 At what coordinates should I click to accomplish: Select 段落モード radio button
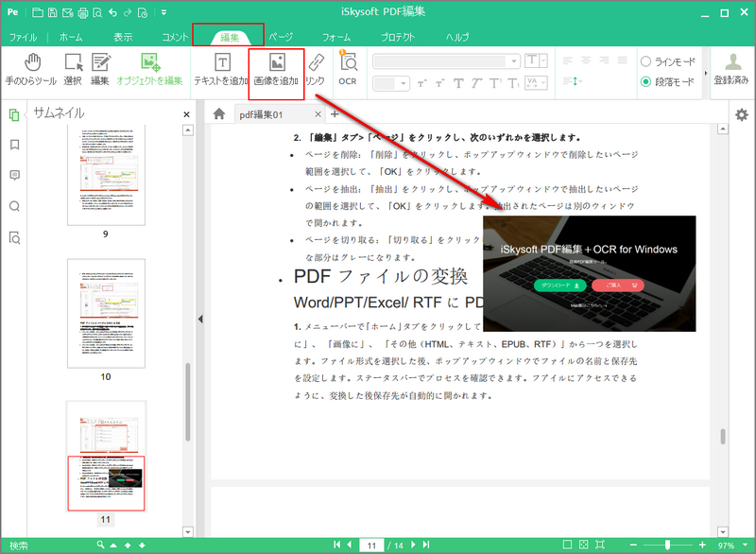tap(646, 83)
